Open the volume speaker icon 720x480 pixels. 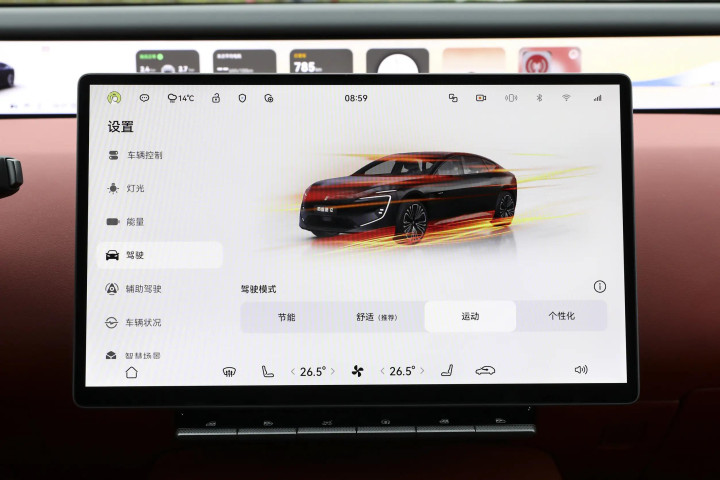pos(581,370)
